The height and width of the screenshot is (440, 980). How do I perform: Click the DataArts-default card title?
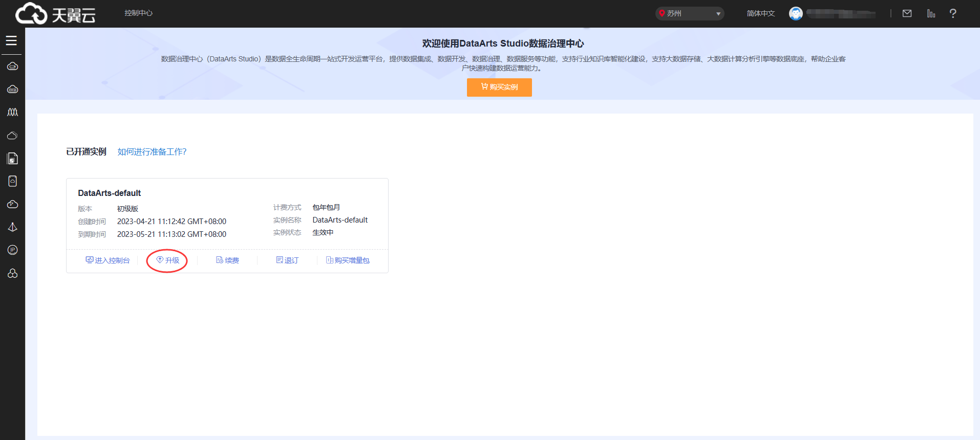click(x=109, y=193)
